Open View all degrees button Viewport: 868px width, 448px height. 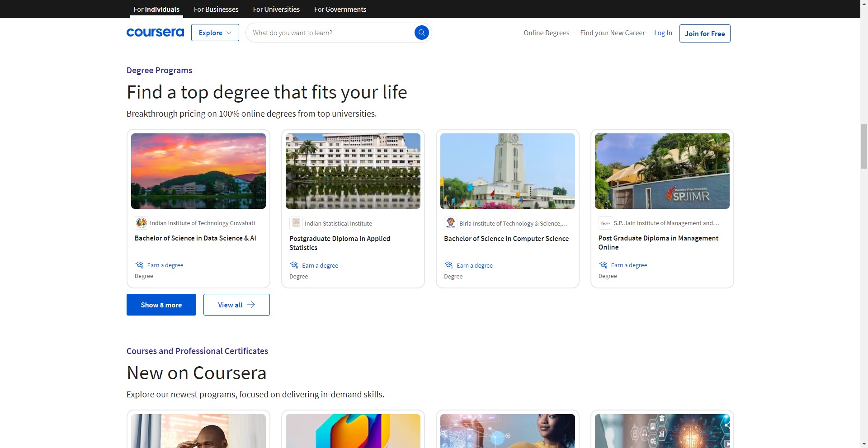[x=236, y=305]
